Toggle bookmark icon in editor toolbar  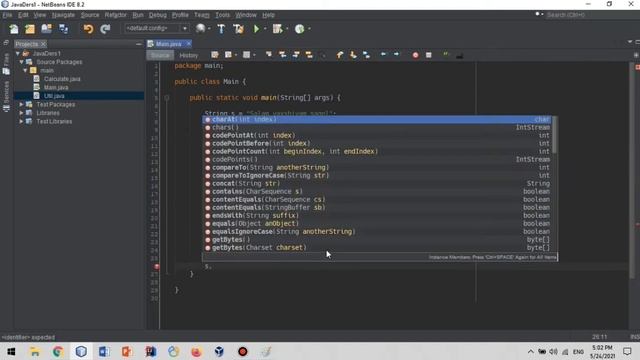coord(367,55)
